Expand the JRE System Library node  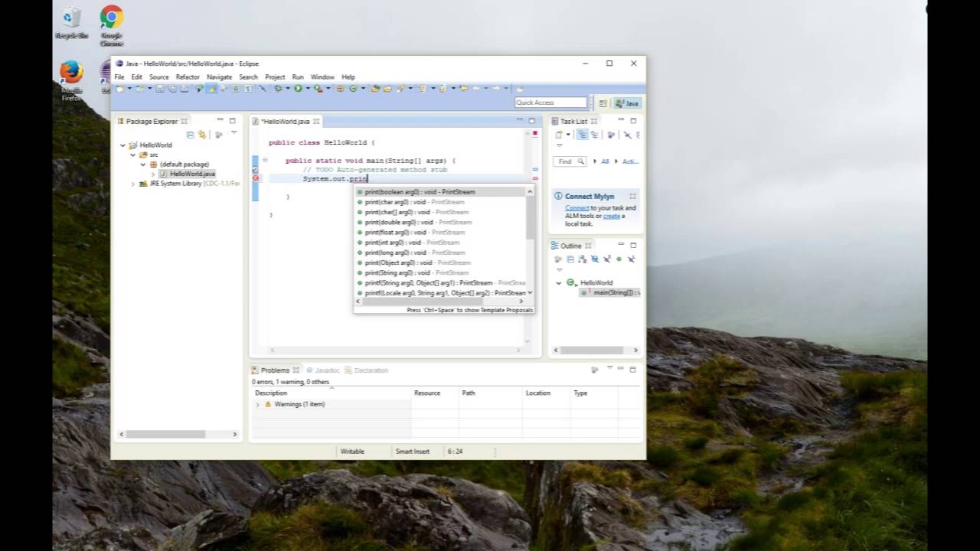tap(132, 184)
